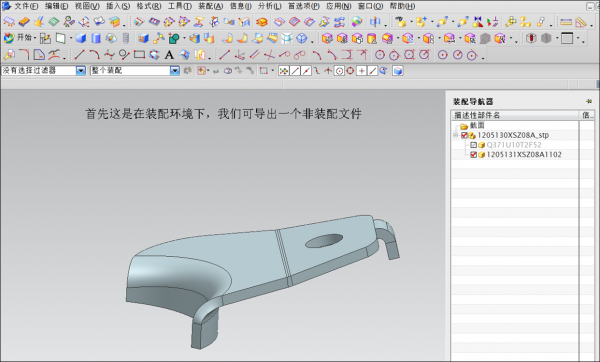Image resolution: width=600 pixels, height=362 pixels.
Task: Click the Chamfer profile icon
Action: [39, 55]
